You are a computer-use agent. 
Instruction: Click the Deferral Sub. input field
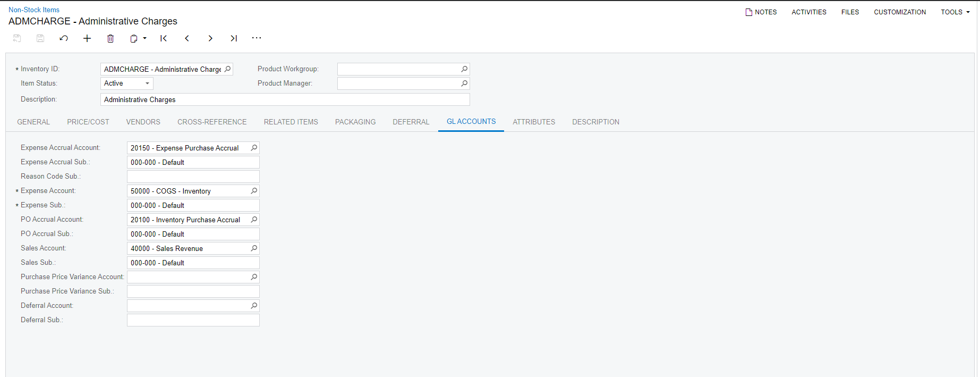pyautogui.click(x=193, y=320)
